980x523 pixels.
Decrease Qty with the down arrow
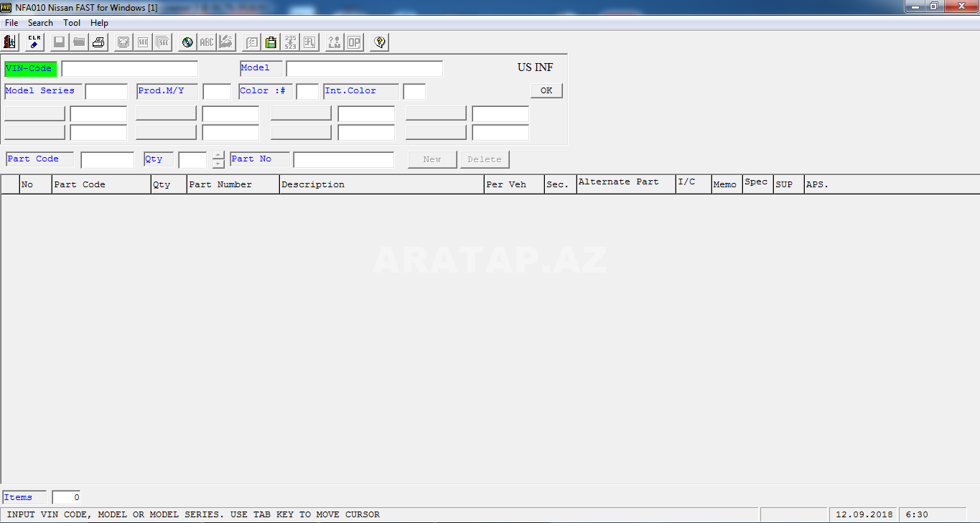tap(218, 164)
